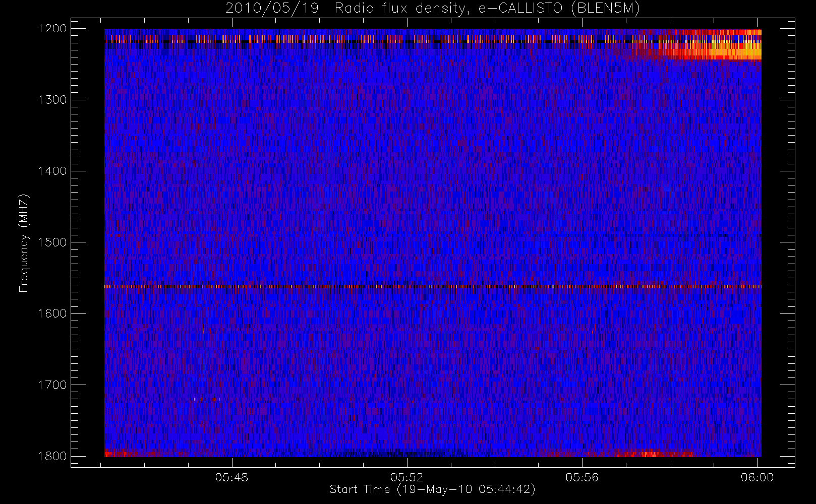Click the 1800 frequency tick label
This screenshot has height=504, width=816.
coord(52,456)
